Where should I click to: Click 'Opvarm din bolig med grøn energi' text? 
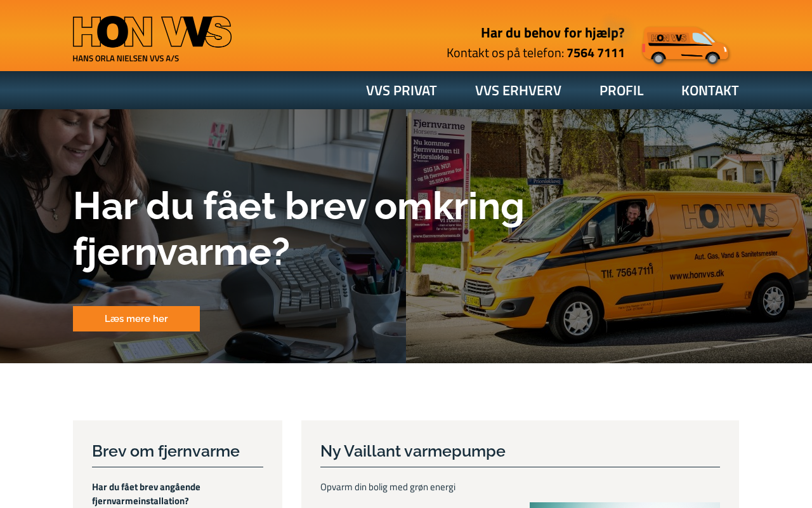click(388, 487)
